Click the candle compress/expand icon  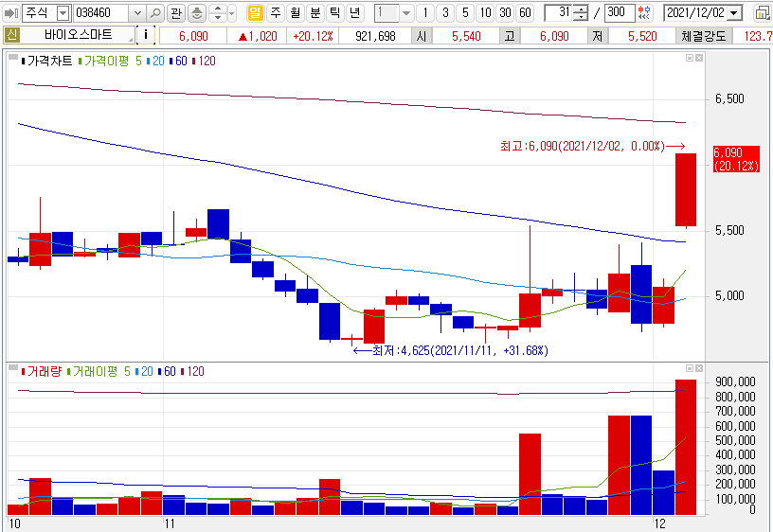coord(644,13)
